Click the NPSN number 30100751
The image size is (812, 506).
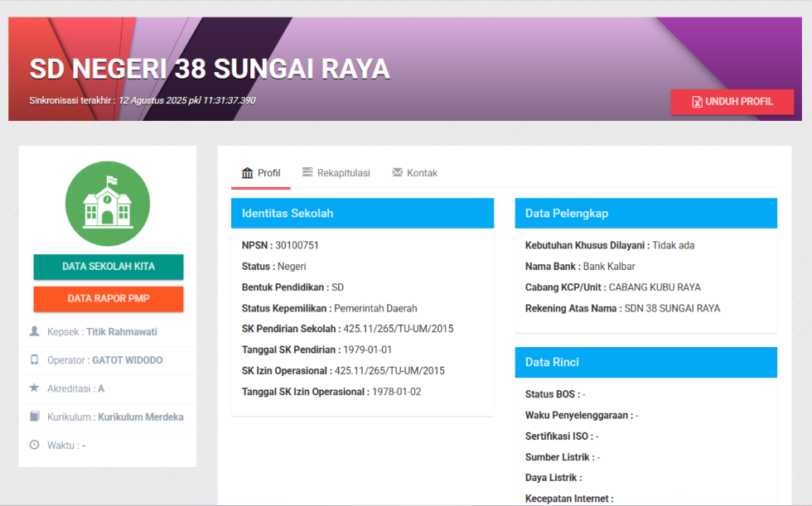pyautogui.click(x=297, y=245)
